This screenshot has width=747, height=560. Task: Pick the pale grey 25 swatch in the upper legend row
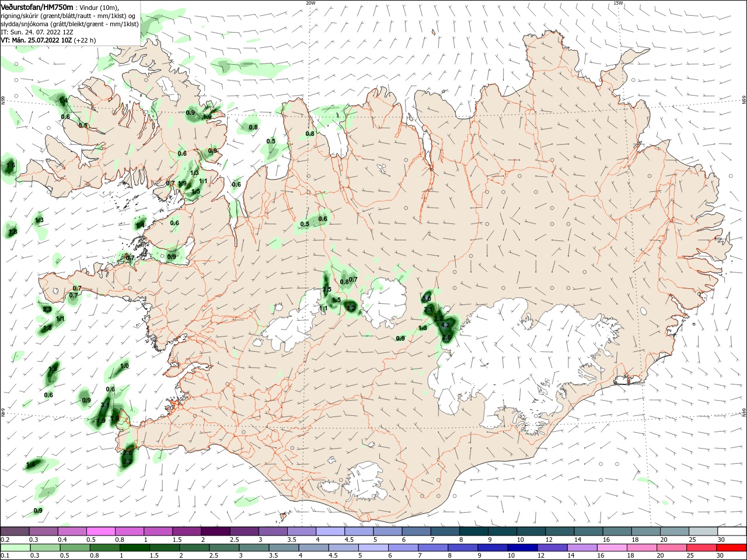pyautogui.click(x=703, y=531)
